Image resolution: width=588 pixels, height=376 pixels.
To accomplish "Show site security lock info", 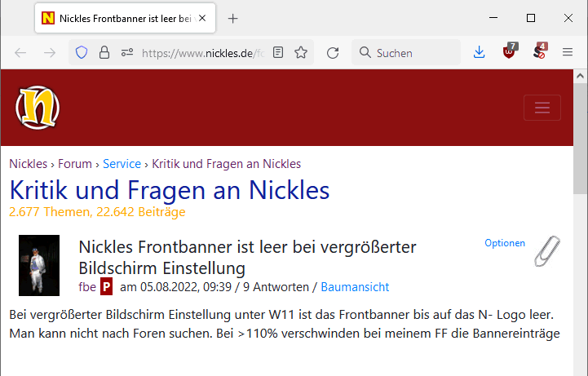I will click(x=104, y=52).
